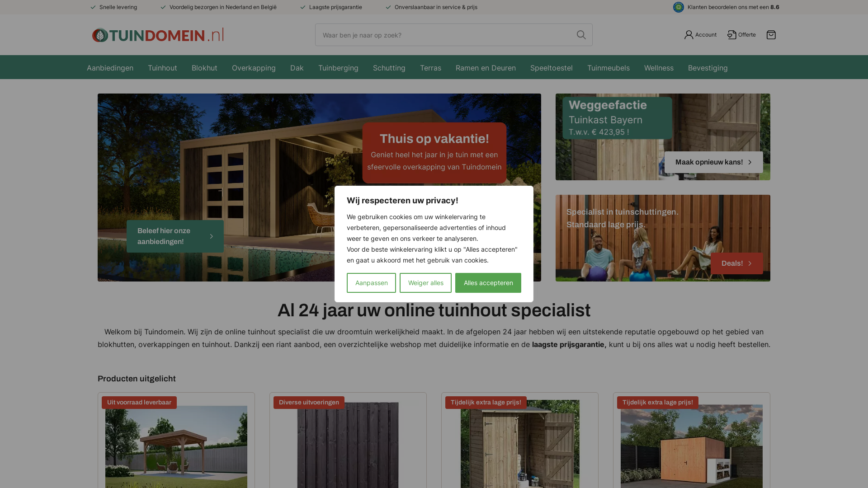Open the Tuinberging menu
This screenshot has width=868, height=488.
pyautogui.click(x=338, y=68)
